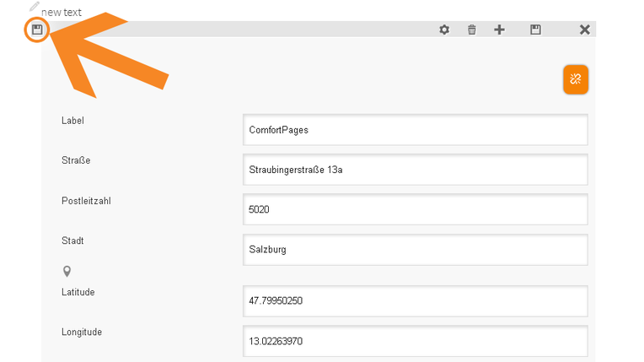Click the Label field containing ComfortPages
Screen dimensions: 644x362
point(415,130)
